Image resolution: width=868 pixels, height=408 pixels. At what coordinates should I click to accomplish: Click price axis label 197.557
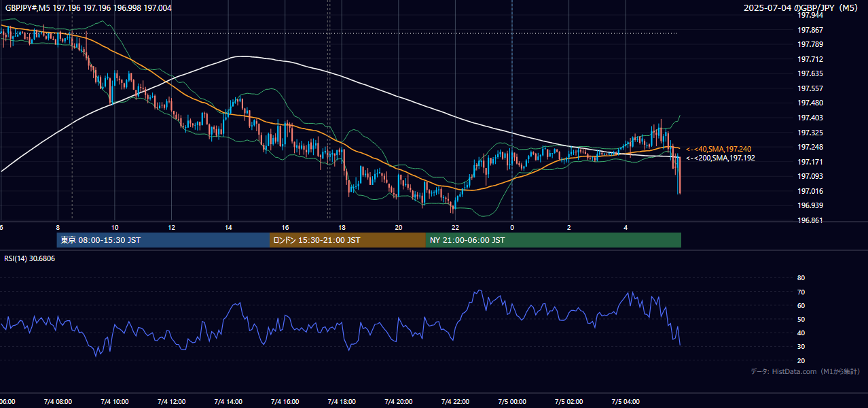pyautogui.click(x=810, y=88)
